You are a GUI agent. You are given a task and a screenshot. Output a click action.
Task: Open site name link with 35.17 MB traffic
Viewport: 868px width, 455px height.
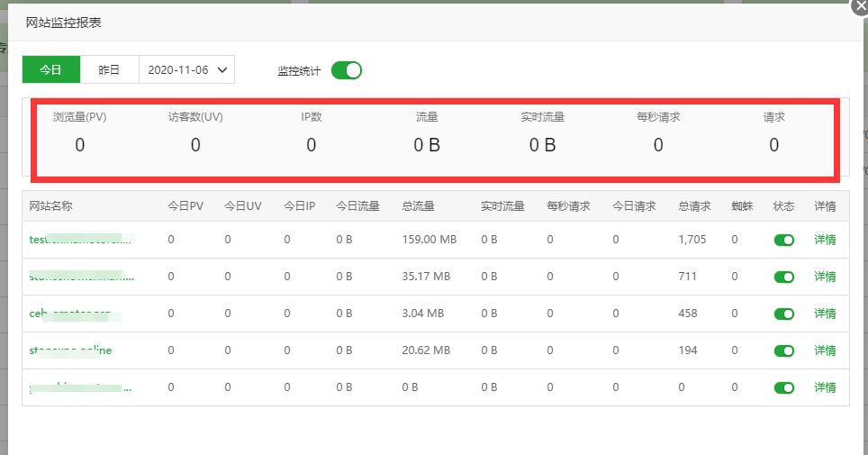click(x=81, y=276)
